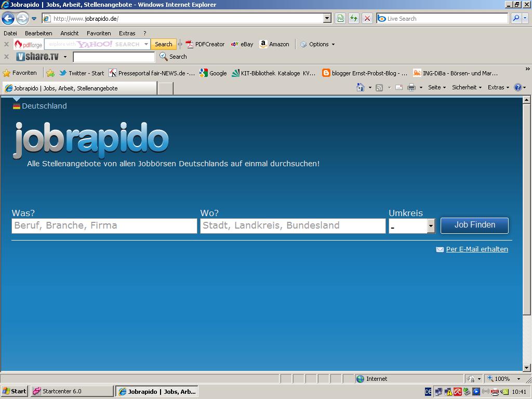This screenshot has width=532, height=399.
Task: Click the jobrapido logo
Action: (91, 140)
